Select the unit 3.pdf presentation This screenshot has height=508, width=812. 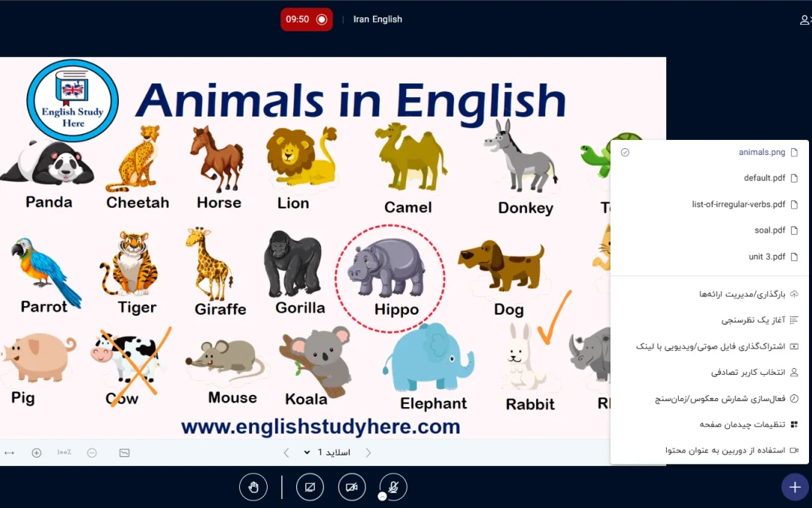710,257
